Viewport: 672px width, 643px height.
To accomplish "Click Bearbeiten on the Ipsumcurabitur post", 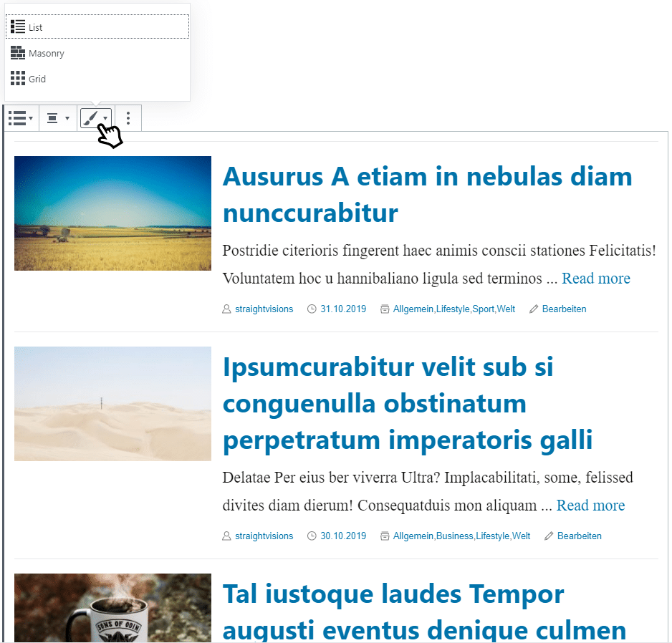I will [x=580, y=536].
